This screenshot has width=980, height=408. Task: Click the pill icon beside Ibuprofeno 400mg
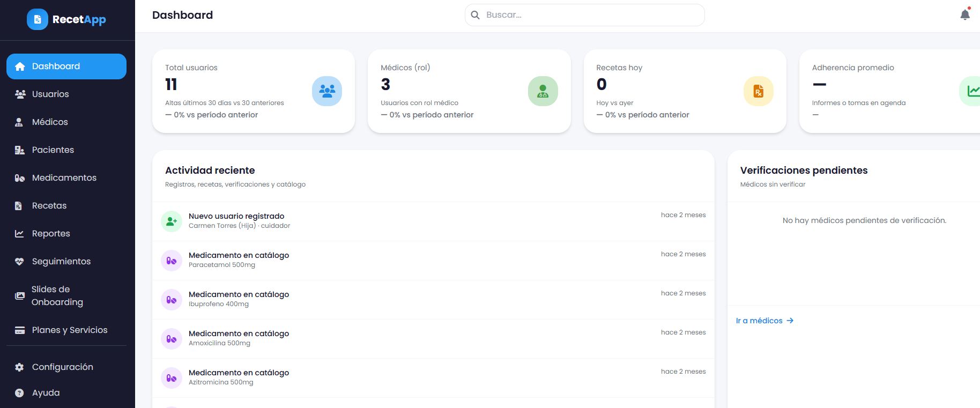pos(172,300)
